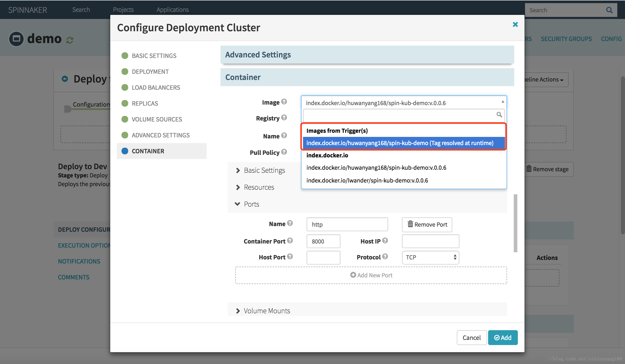Go to Deployment wizard step

(x=162, y=72)
